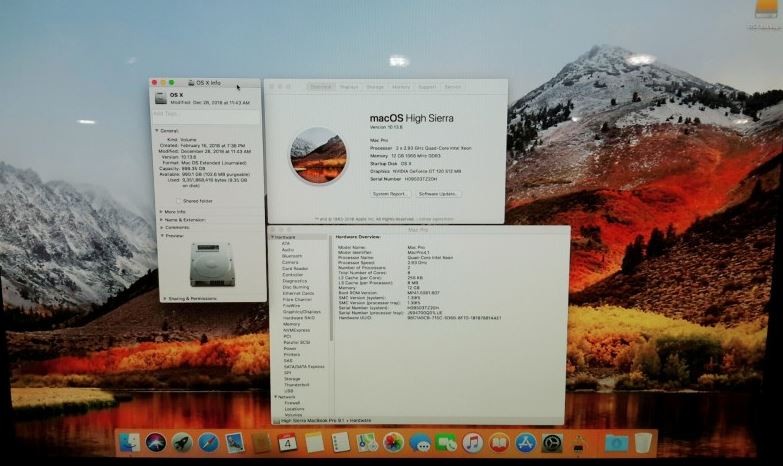Launch Siri from the Dock

click(156, 443)
